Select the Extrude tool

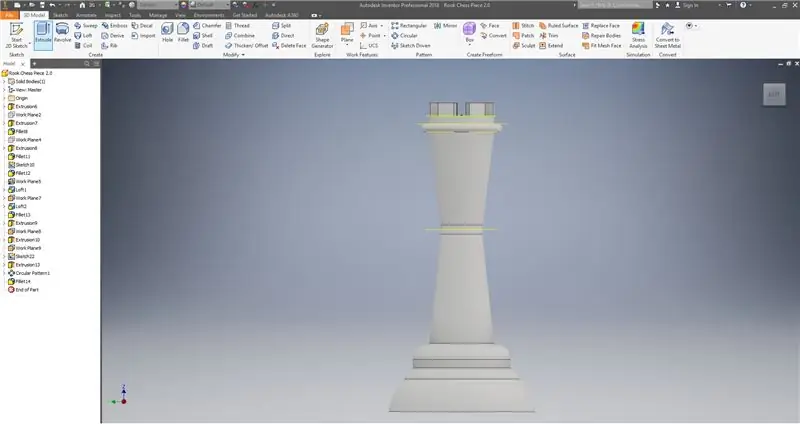pos(43,35)
